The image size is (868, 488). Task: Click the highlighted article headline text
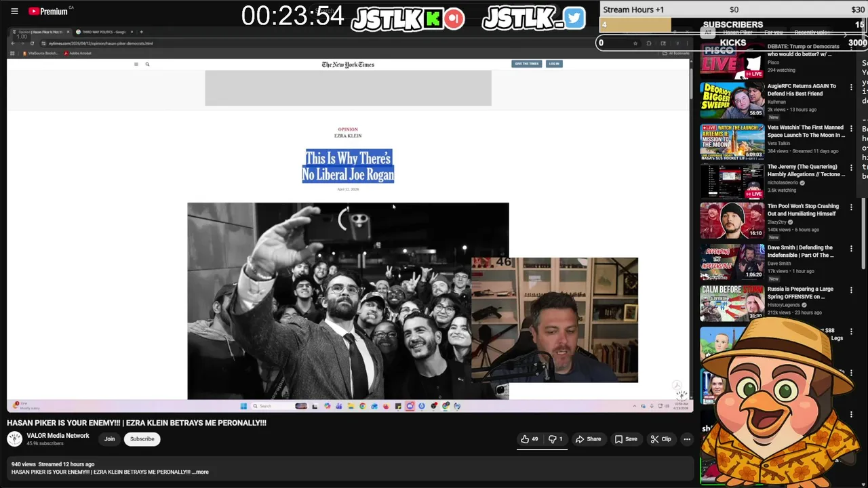click(348, 167)
